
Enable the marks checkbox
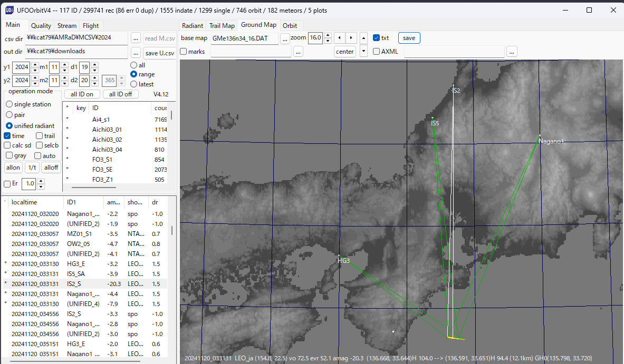(184, 52)
